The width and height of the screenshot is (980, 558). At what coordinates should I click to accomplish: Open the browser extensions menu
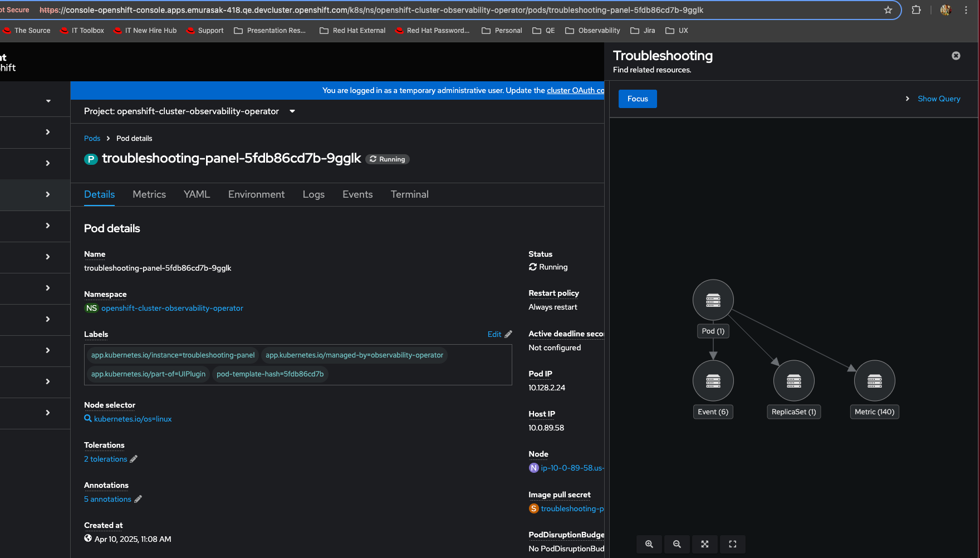[x=916, y=10]
